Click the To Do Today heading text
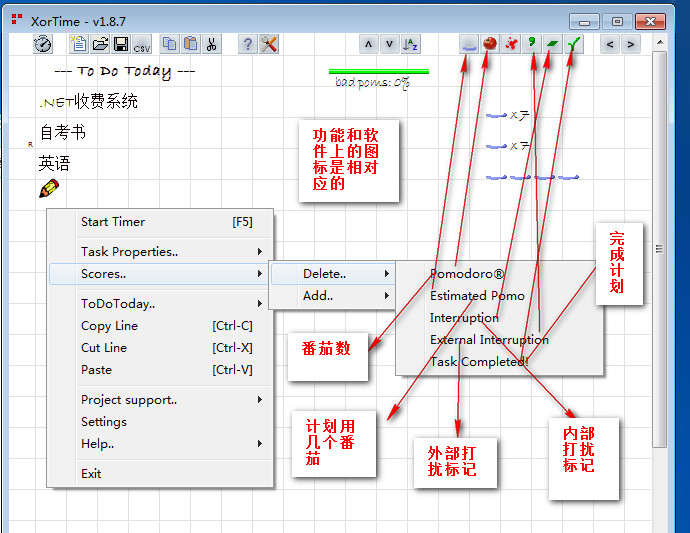 pos(125,71)
